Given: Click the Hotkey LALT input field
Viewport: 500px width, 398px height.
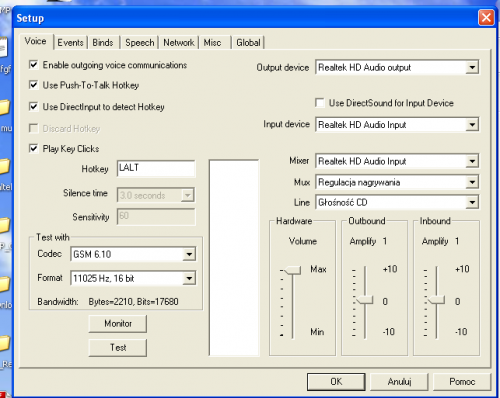Looking at the screenshot, I should tap(156, 168).
